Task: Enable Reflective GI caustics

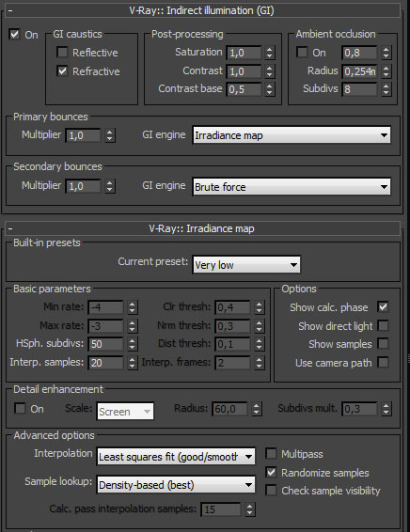Action: pyautogui.click(x=62, y=53)
